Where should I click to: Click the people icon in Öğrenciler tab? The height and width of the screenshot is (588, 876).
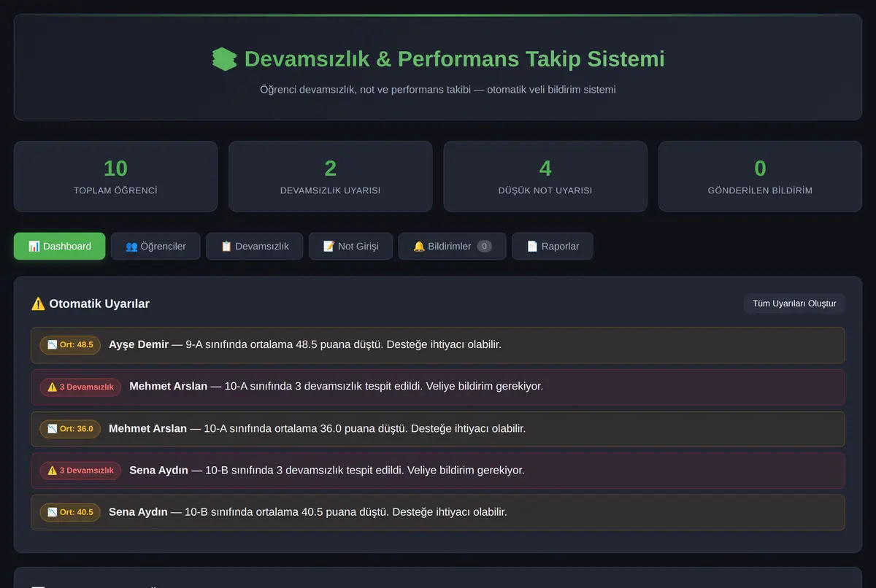tap(131, 247)
